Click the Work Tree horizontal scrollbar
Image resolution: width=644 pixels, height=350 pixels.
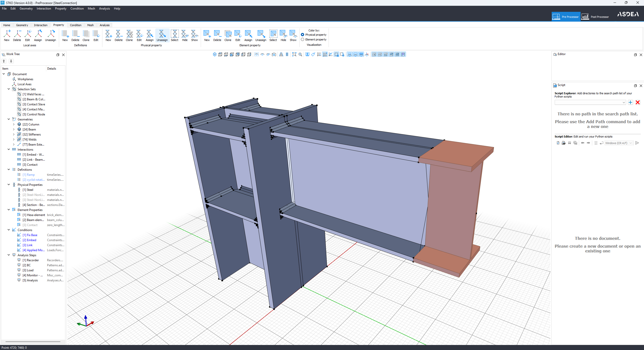point(33,342)
